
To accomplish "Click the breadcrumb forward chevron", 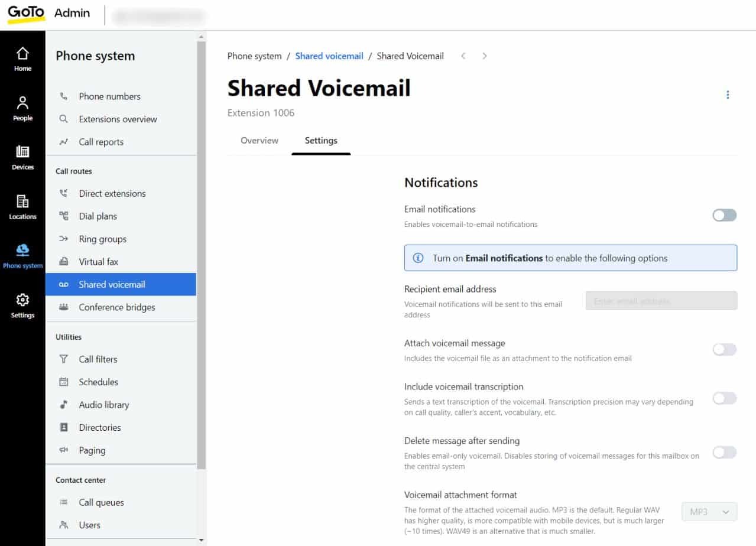I will click(x=484, y=56).
